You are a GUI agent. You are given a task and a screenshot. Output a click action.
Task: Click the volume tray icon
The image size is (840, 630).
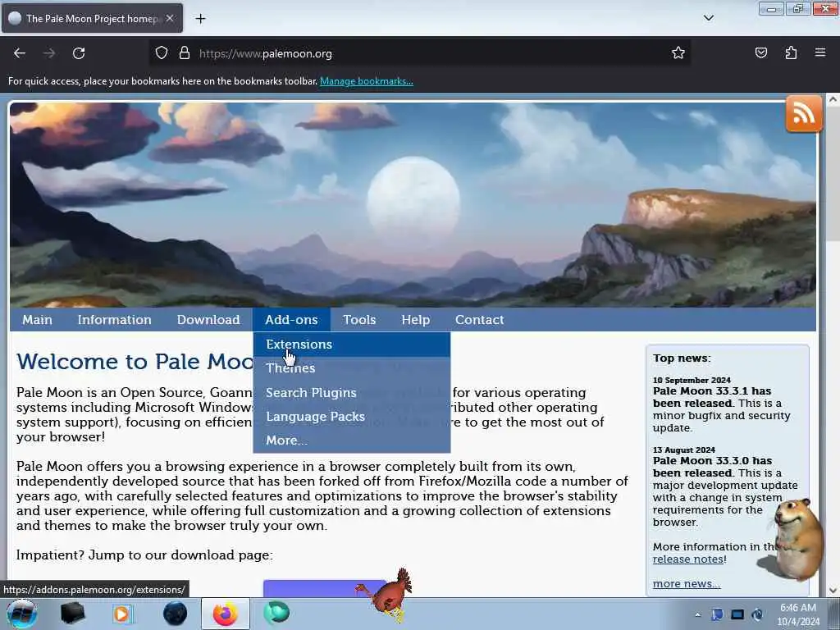(x=757, y=614)
